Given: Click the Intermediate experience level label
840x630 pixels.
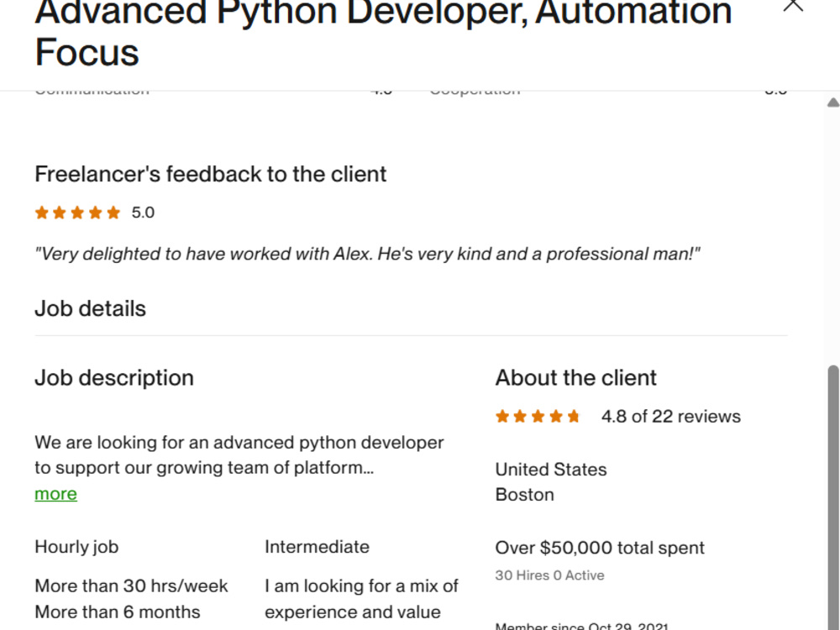Looking at the screenshot, I should tap(318, 547).
